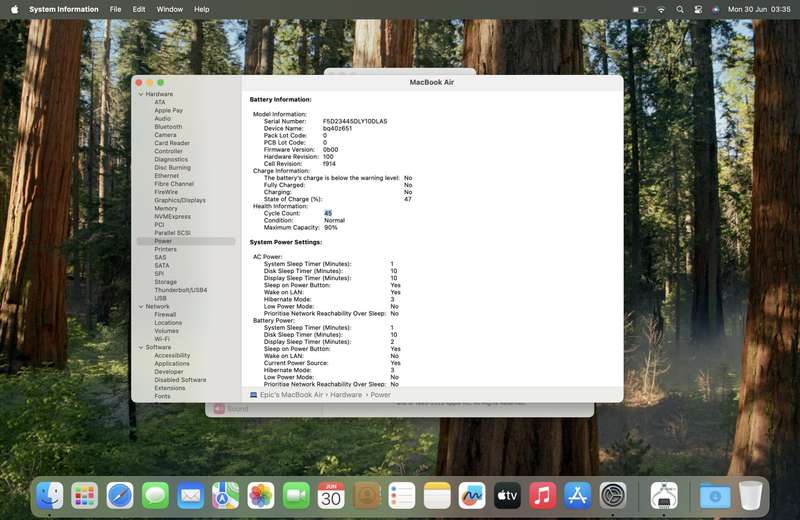Open Photos app in the dock
Viewport: 800px width, 520px height.
[x=261, y=496]
